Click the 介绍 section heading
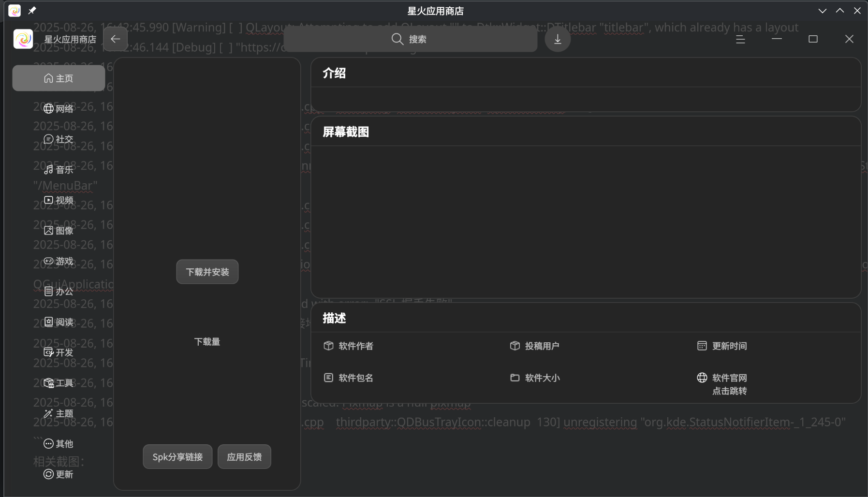The width and height of the screenshot is (868, 497). (335, 73)
